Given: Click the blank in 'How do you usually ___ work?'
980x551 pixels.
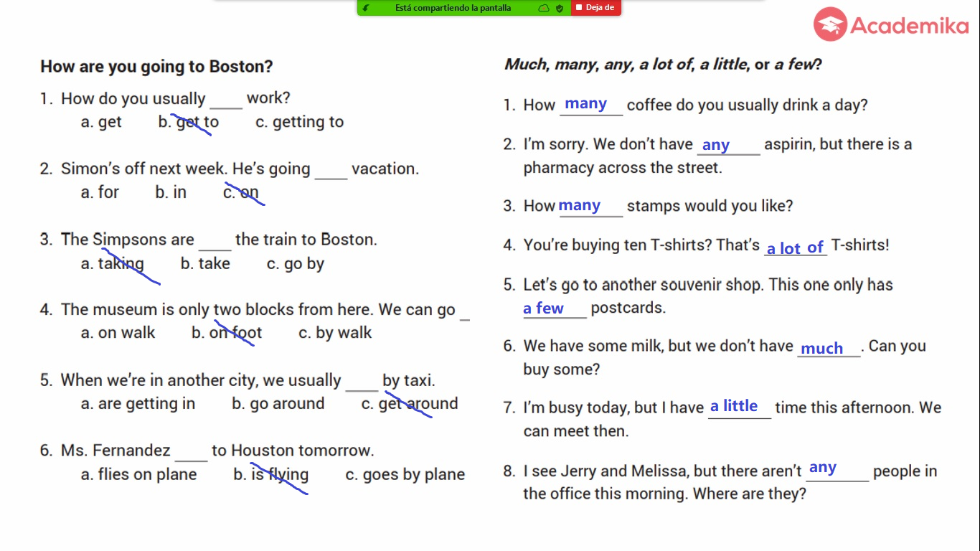Looking at the screenshot, I should coord(226,100).
